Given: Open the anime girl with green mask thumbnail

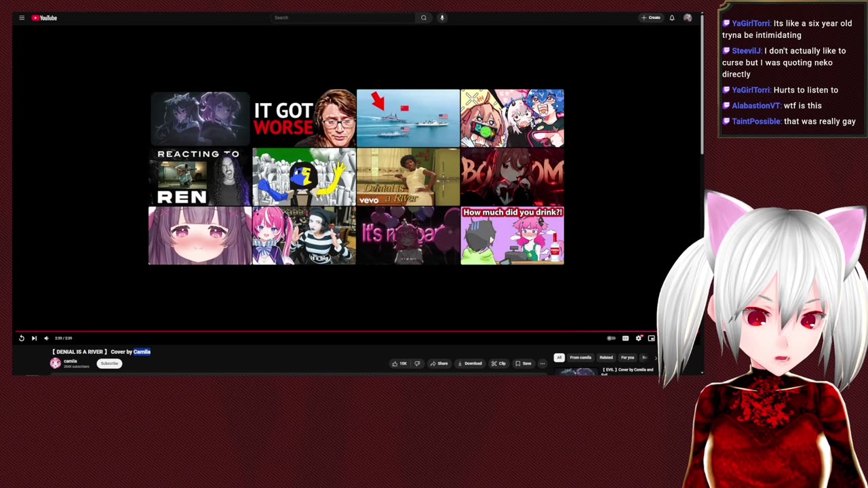Looking at the screenshot, I should click(x=512, y=118).
